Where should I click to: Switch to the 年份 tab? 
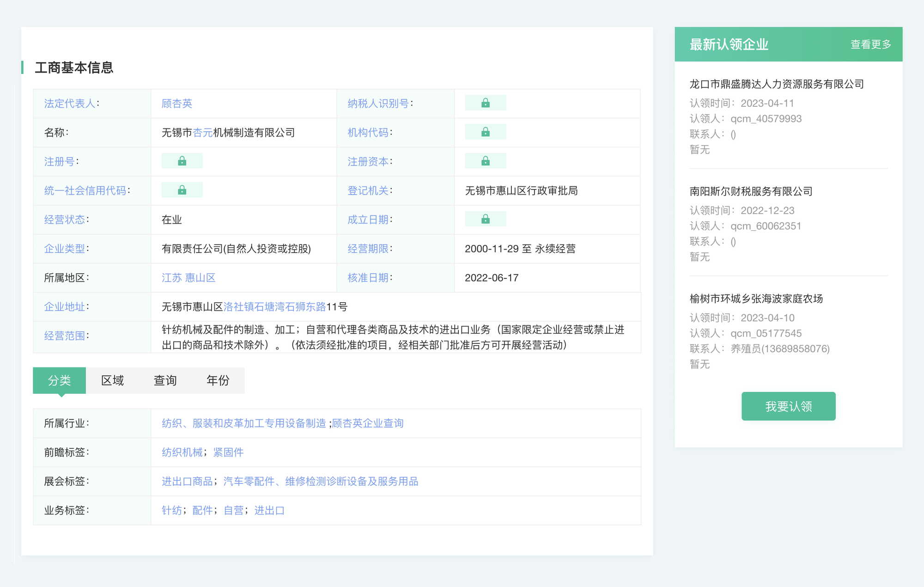tap(218, 380)
